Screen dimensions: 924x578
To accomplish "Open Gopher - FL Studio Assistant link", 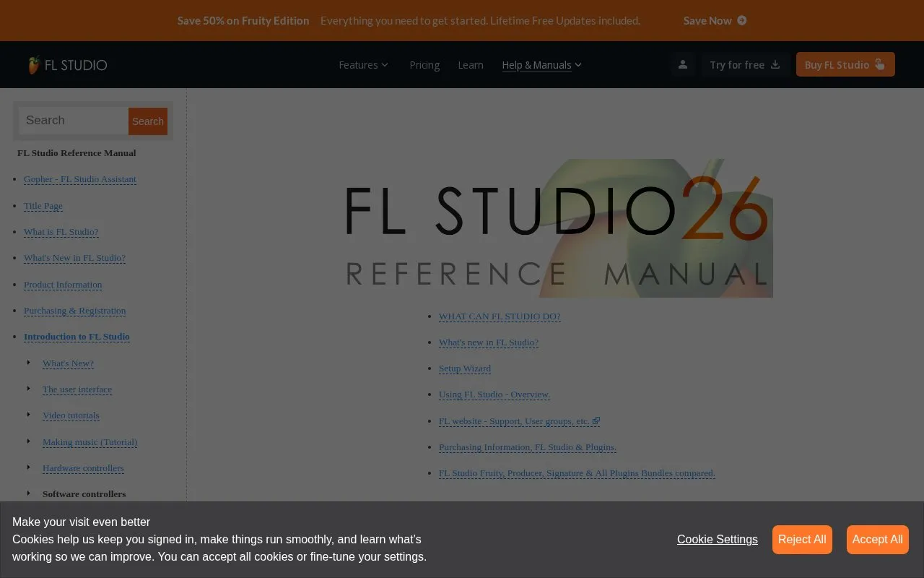I will click(x=80, y=179).
